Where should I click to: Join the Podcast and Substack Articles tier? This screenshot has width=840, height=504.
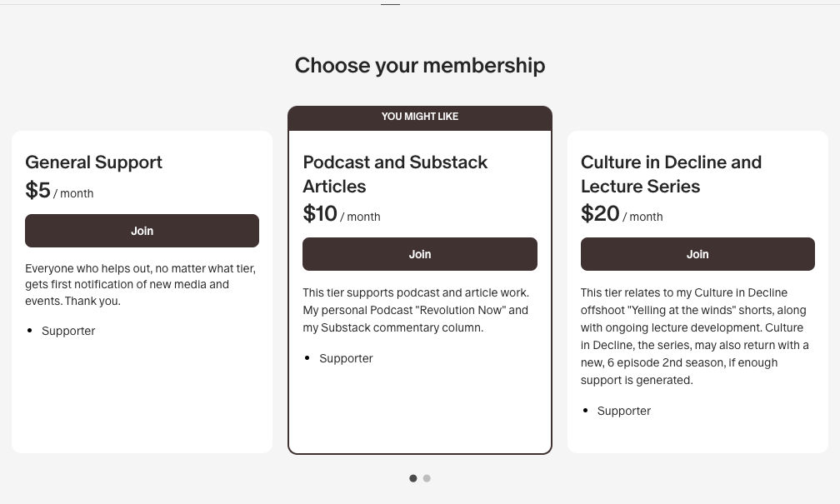(419, 254)
